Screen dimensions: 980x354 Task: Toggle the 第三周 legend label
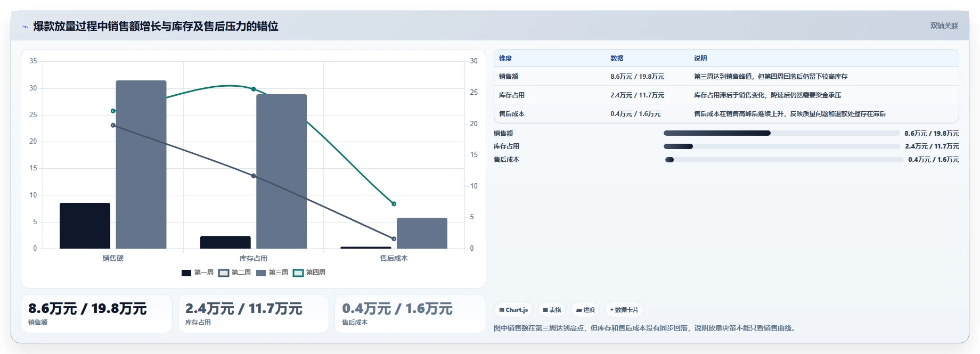pyautogui.click(x=278, y=273)
